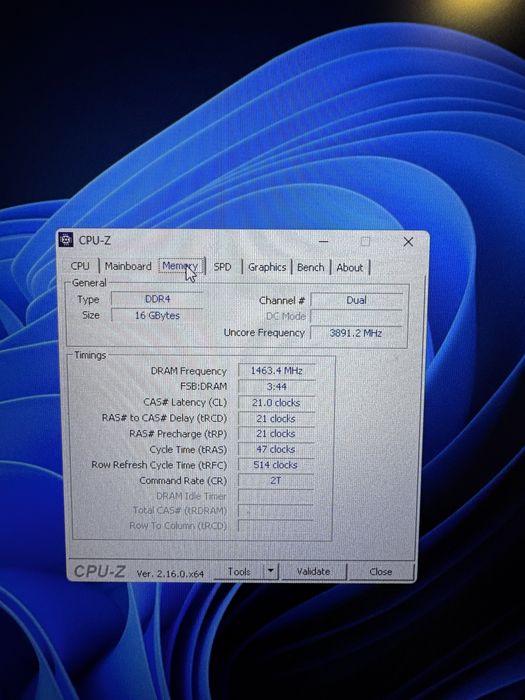Image resolution: width=525 pixels, height=700 pixels.
Task: Click the Validate button
Action: pos(313,571)
